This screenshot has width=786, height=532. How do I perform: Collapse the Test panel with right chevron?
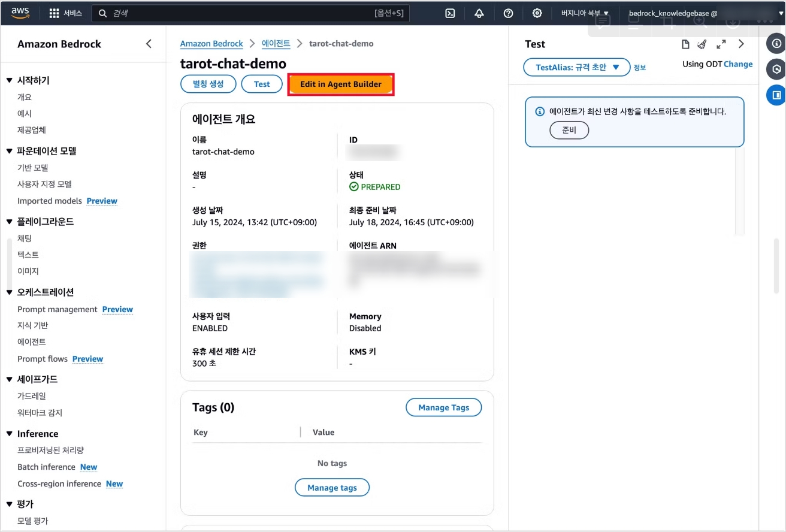point(741,44)
